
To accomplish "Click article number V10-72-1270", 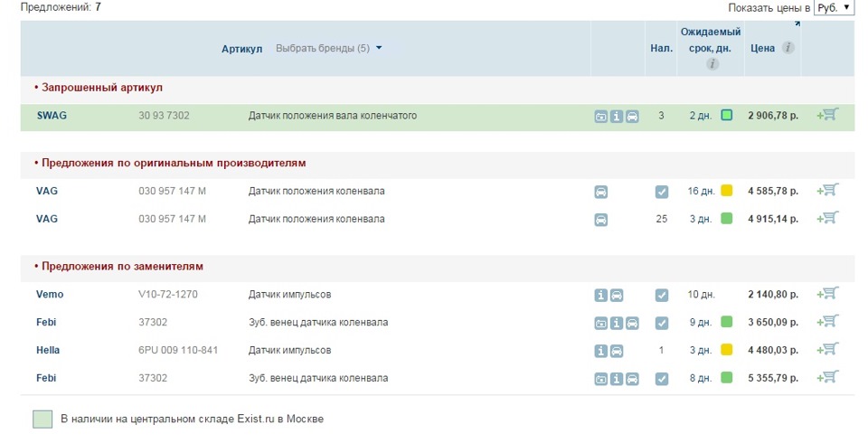I will (169, 294).
